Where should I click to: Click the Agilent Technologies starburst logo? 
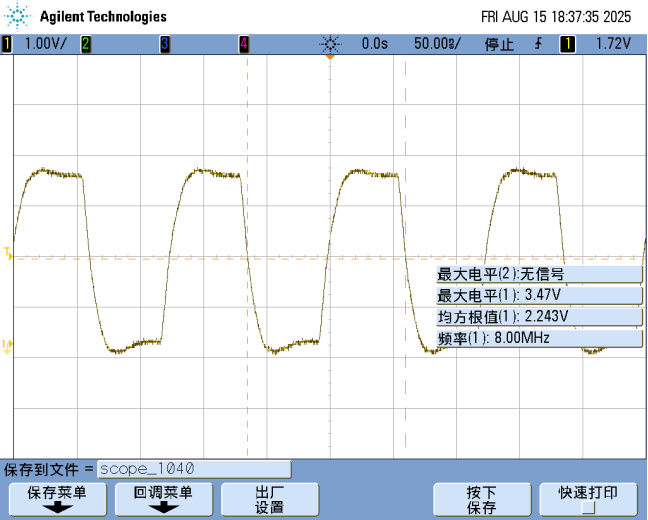(20, 16)
